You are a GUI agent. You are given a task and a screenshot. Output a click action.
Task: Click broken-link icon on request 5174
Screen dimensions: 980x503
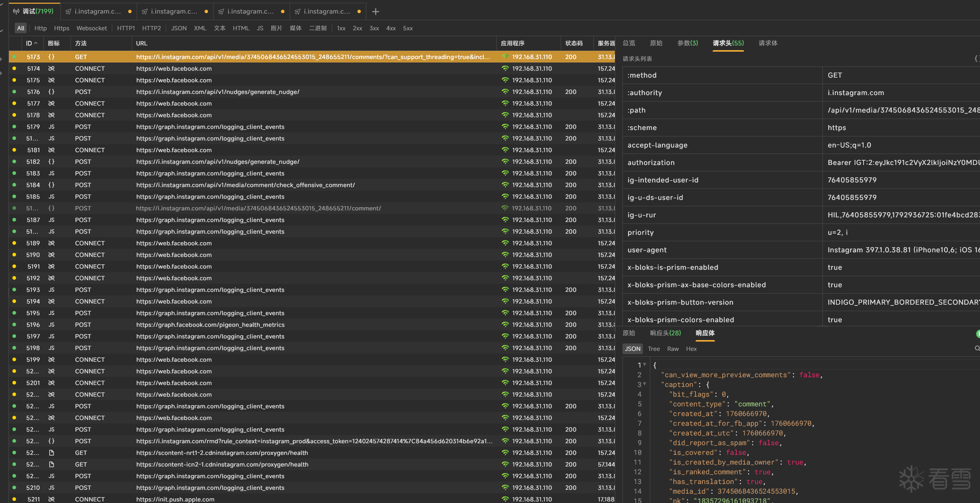click(x=51, y=69)
